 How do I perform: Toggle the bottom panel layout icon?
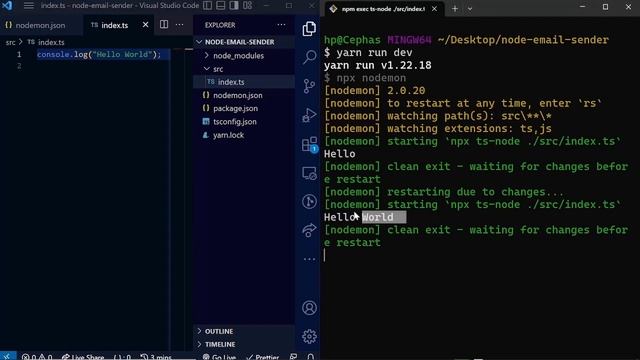[221, 5]
